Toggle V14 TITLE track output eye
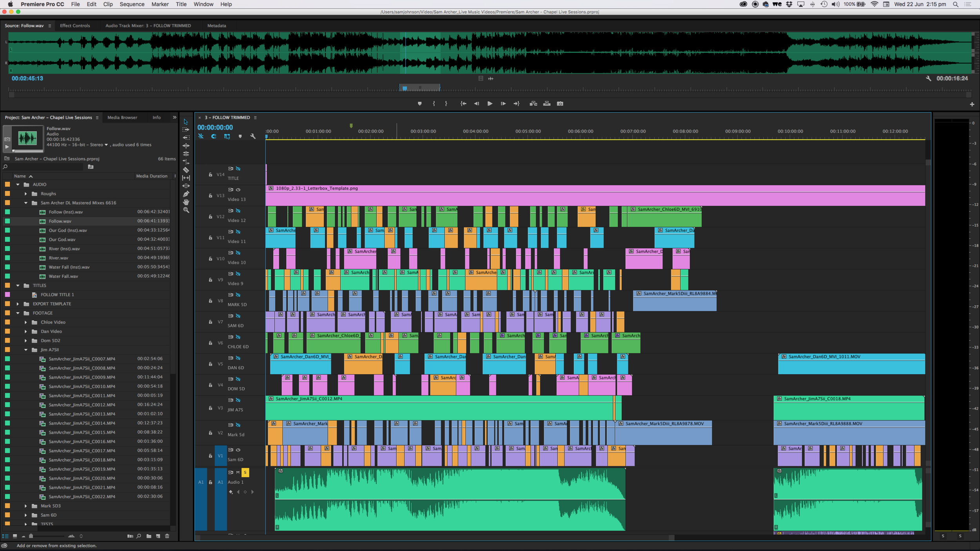Screen dimensions: 980x551 click(238, 169)
